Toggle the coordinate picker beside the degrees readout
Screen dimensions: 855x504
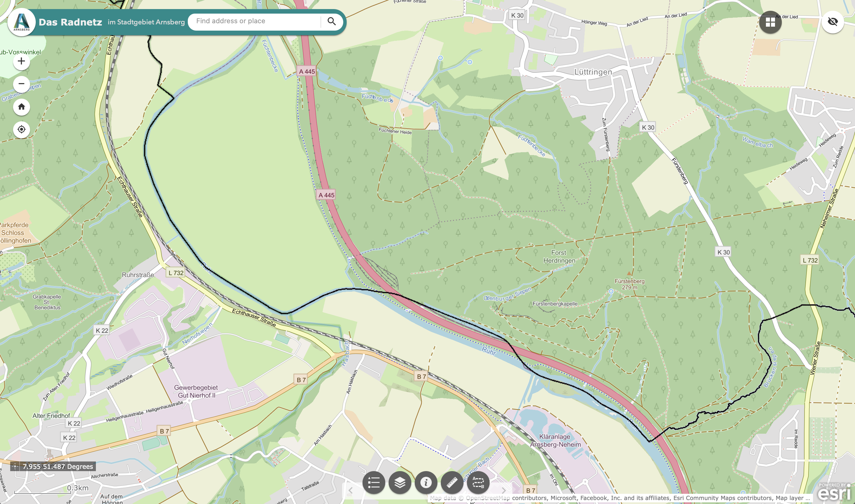coord(15,466)
